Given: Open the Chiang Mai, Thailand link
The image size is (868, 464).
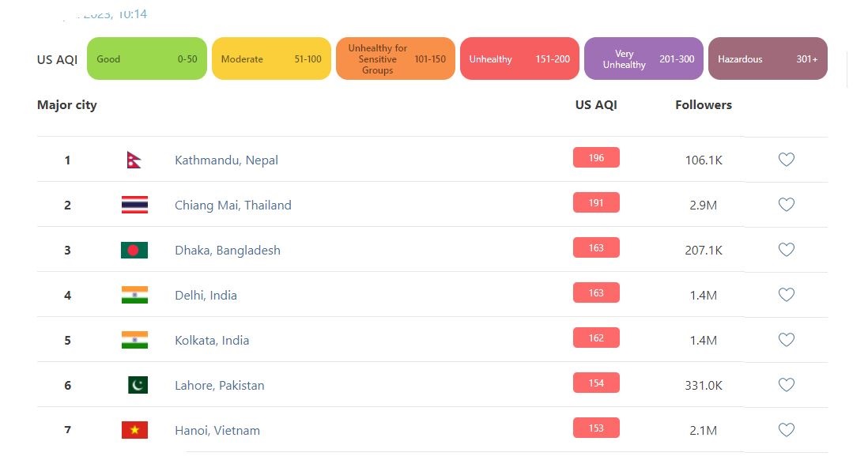Looking at the screenshot, I should (x=232, y=205).
